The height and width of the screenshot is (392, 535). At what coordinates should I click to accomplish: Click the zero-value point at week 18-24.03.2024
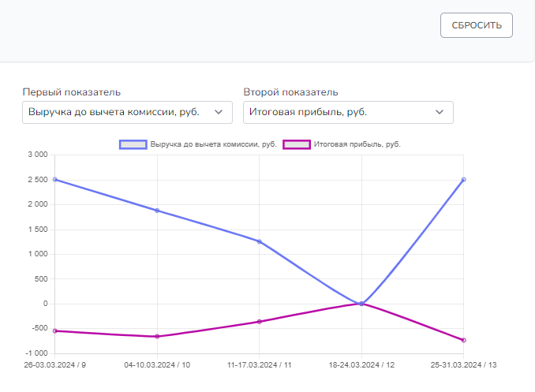point(361,304)
